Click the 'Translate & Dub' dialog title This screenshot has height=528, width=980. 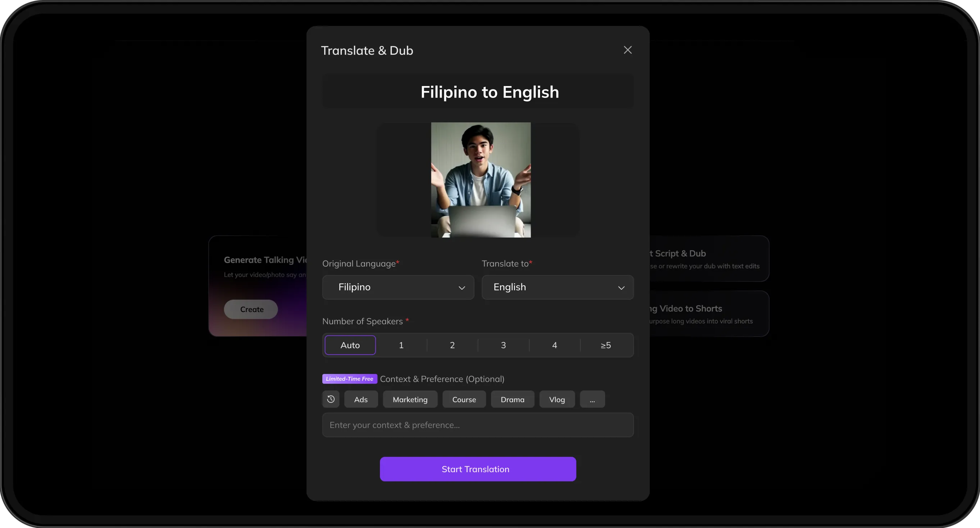367,50
